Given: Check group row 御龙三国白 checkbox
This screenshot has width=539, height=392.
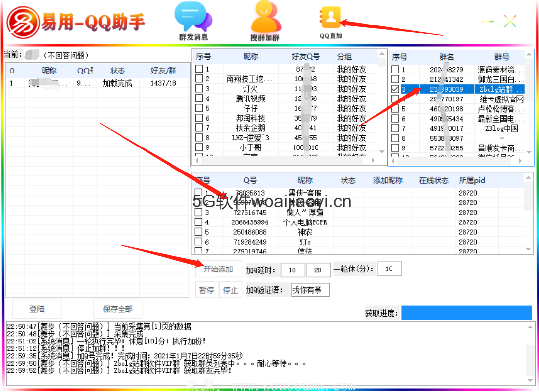Looking at the screenshot, I should pyautogui.click(x=395, y=79).
